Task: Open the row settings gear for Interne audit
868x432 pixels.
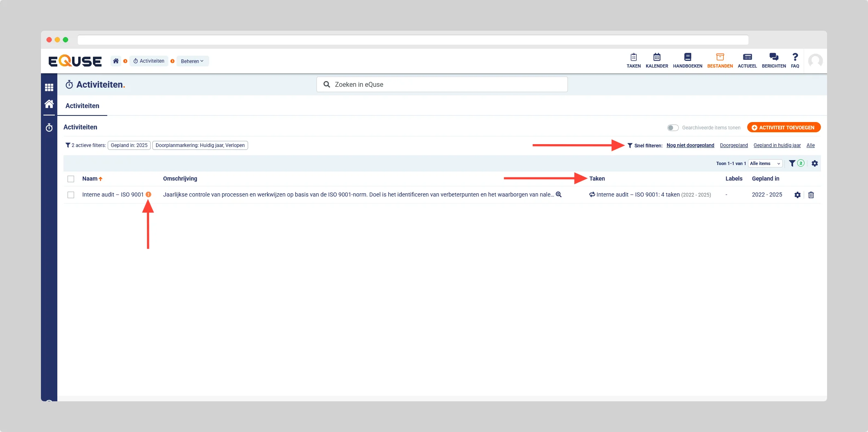Action: 797,195
